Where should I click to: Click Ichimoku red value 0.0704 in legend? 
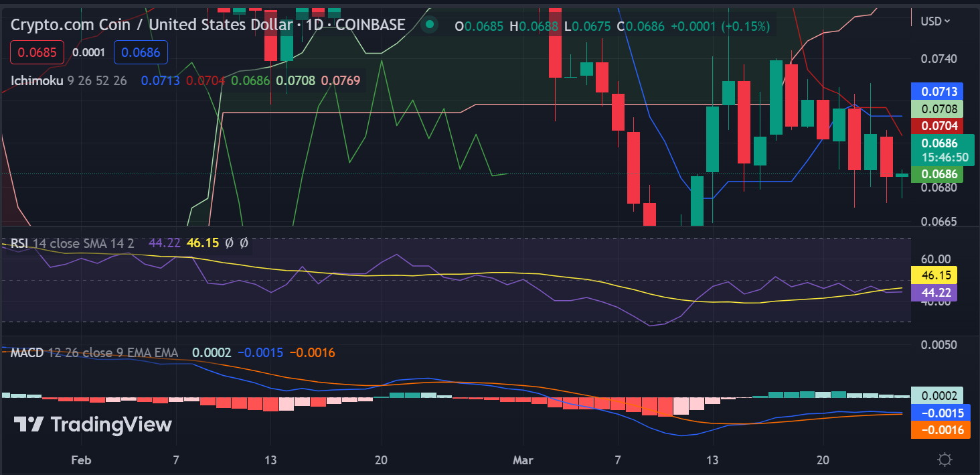click(x=206, y=80)
